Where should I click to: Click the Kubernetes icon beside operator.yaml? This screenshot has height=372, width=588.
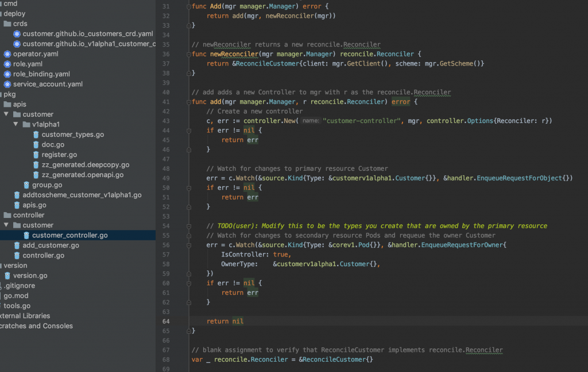[7, 54]
